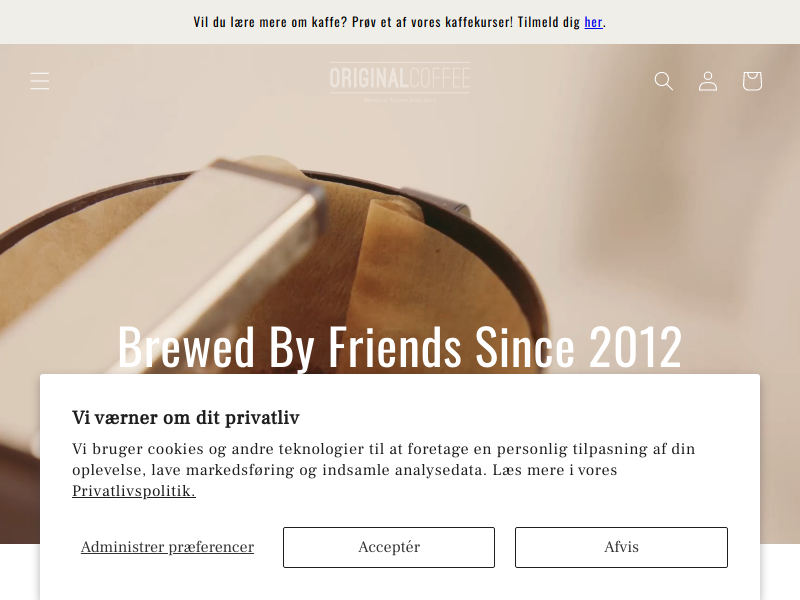
Task: Click the cookie description paragraph text
Action: [x=383, y=469]
